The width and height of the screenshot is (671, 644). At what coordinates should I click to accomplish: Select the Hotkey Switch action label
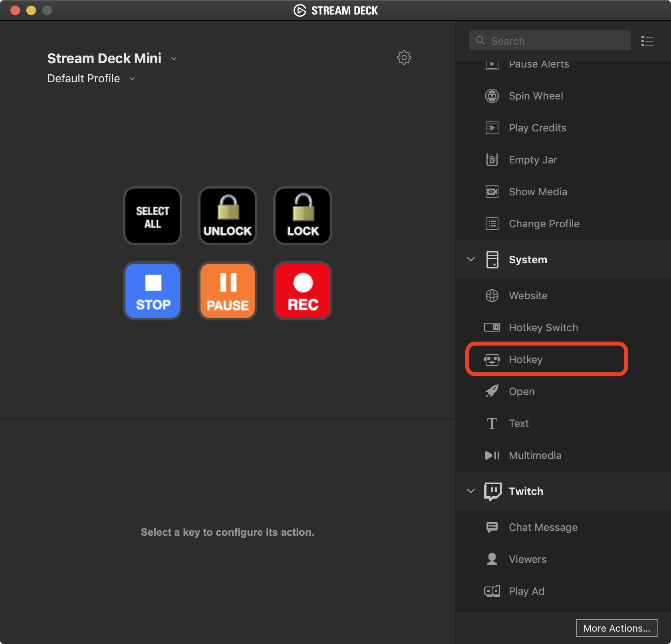coord(543,328)
